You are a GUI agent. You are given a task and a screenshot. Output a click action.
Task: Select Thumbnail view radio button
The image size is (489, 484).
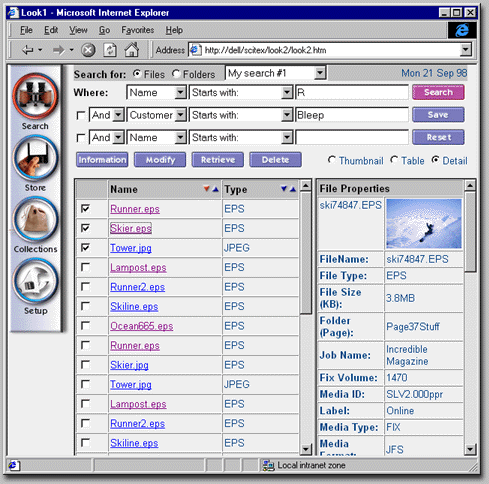[x=332, y=160]
